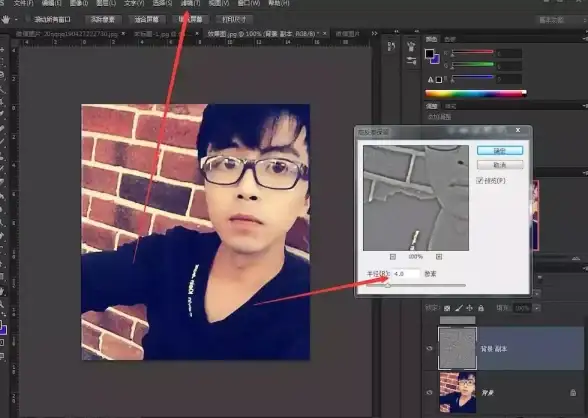
Task: Click the blue background color swatch in Color panel
Action: tap(436, 59)
